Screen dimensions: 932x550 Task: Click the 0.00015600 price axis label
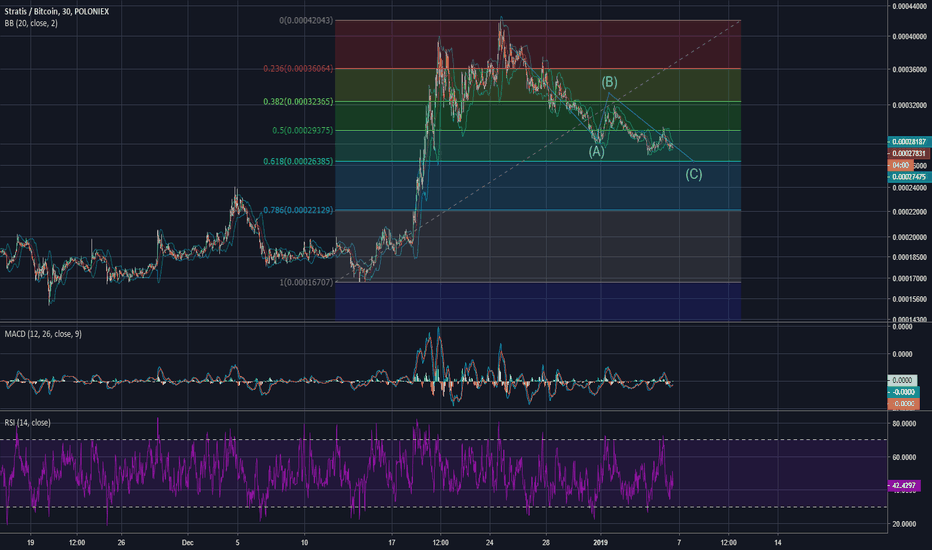point(909,300)
